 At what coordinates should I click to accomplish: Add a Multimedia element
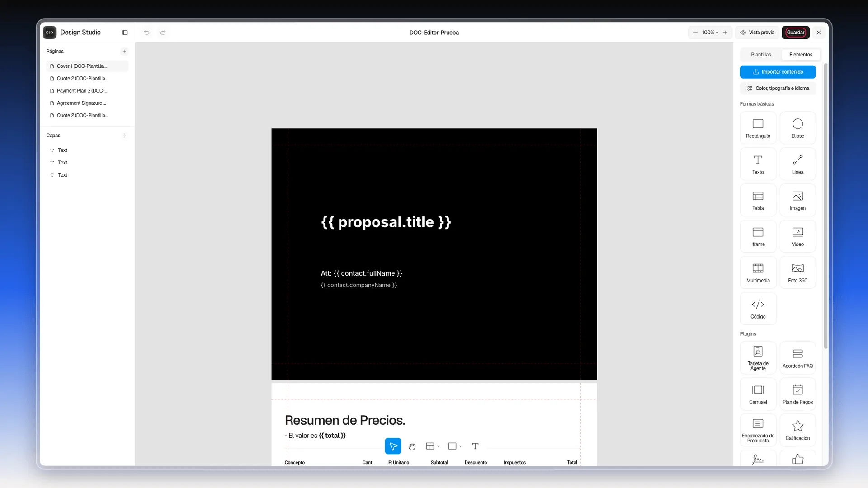[758, 272]
